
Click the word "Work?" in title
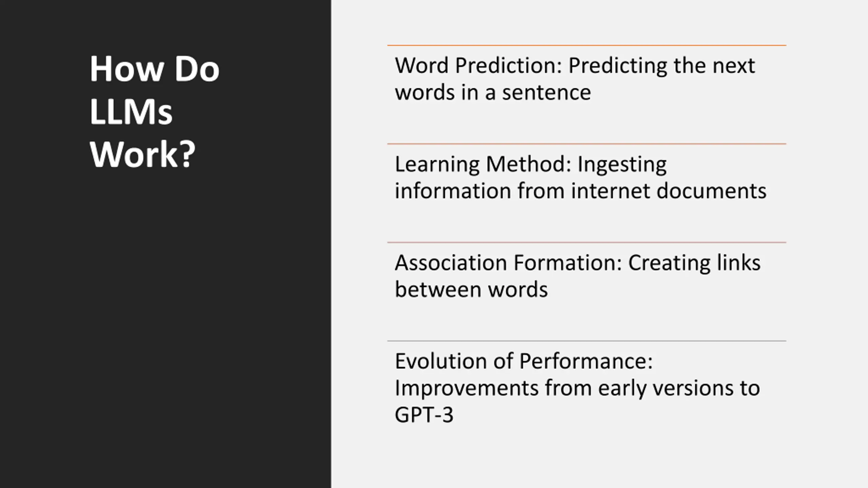(142, 155)
